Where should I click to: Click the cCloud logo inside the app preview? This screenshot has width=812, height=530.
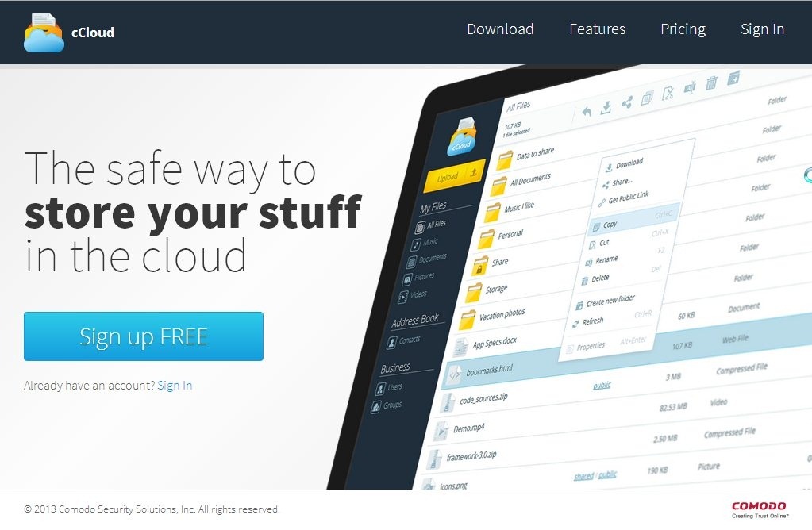462,136
